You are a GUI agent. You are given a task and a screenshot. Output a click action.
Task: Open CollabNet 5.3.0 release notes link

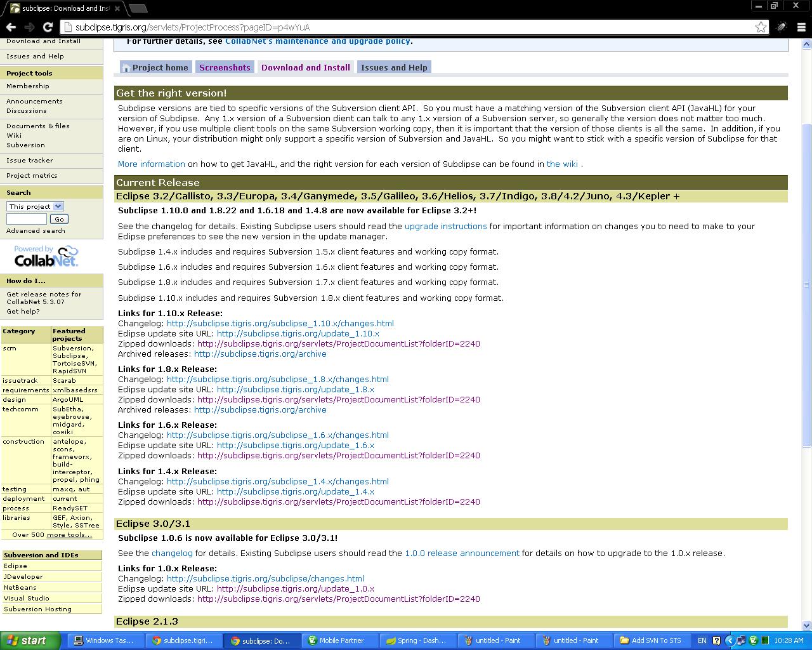tap(44, 298)
